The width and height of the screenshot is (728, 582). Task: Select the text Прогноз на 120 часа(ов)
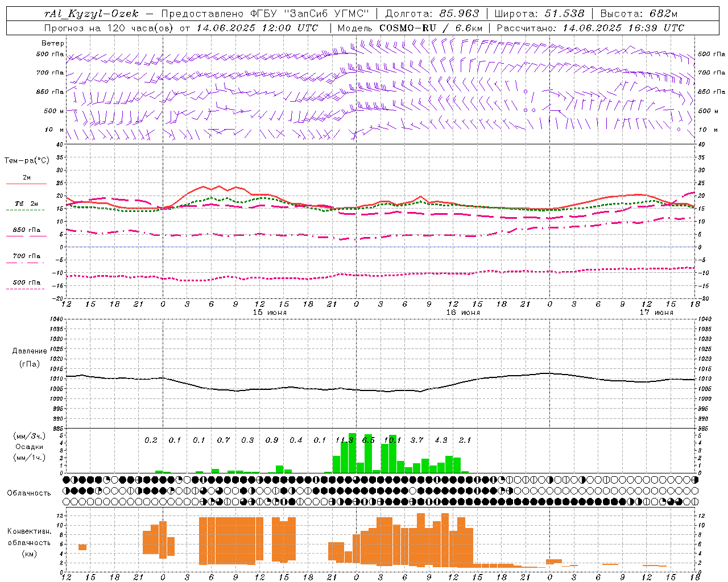(x=110, y=28)
